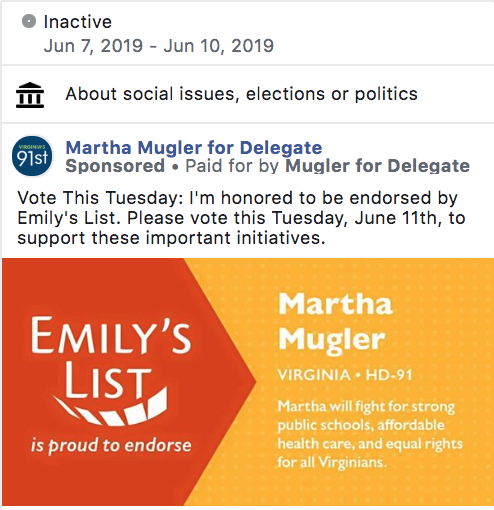Image resolution: width=494 pixels, height=510 pixels.
Task: Click the swoosh emblem under LIST
Action: click(111, 407)
